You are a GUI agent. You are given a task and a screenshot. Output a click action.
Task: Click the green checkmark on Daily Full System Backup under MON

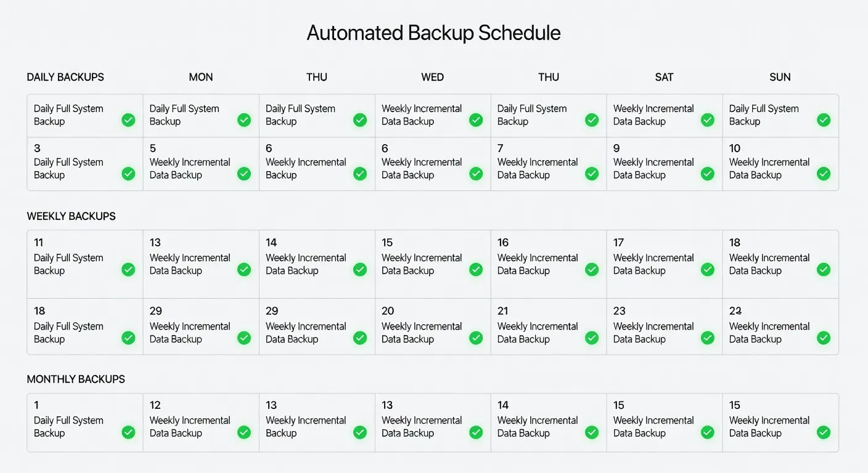coord(244,120)
